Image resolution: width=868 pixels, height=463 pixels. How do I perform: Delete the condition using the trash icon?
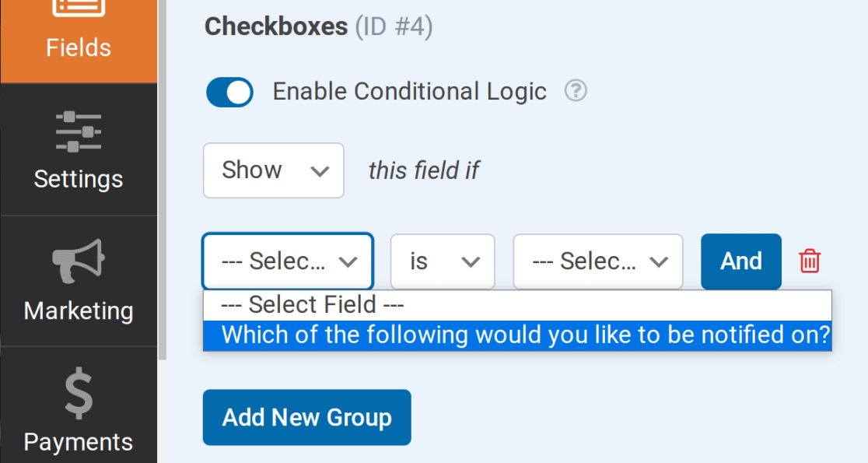[809, 261]
